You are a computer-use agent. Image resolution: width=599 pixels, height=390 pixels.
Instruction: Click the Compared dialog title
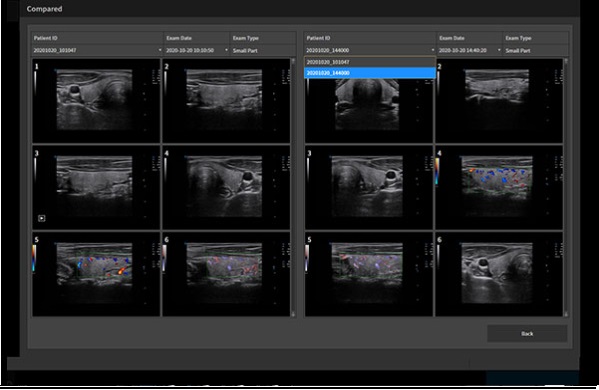(x=44, y=9)
